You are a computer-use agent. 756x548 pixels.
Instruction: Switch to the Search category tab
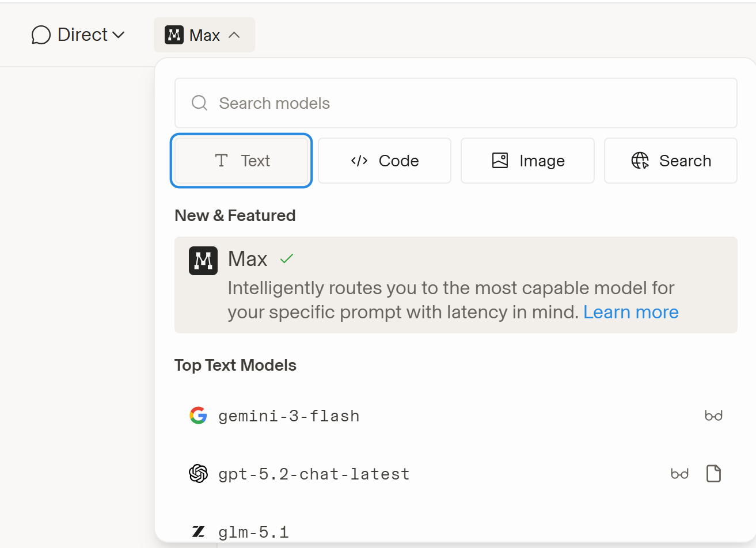click(x=671, y=161)
